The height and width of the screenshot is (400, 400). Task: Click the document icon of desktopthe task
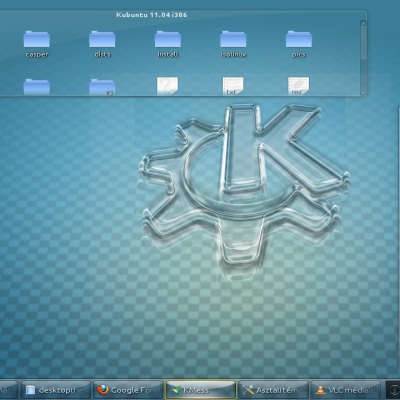pyautogui.click(x=30, y=390)
